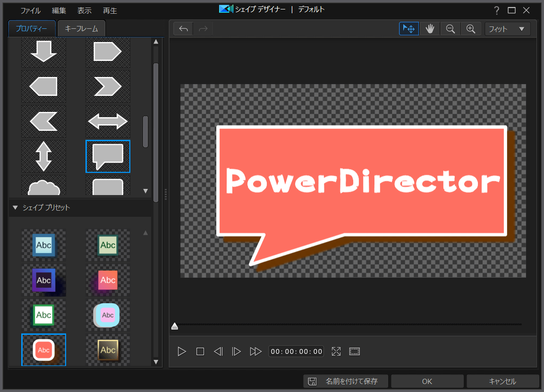Close the Shape Designer window
Viewport: 544px width, 392px height.
coord(527,10)
